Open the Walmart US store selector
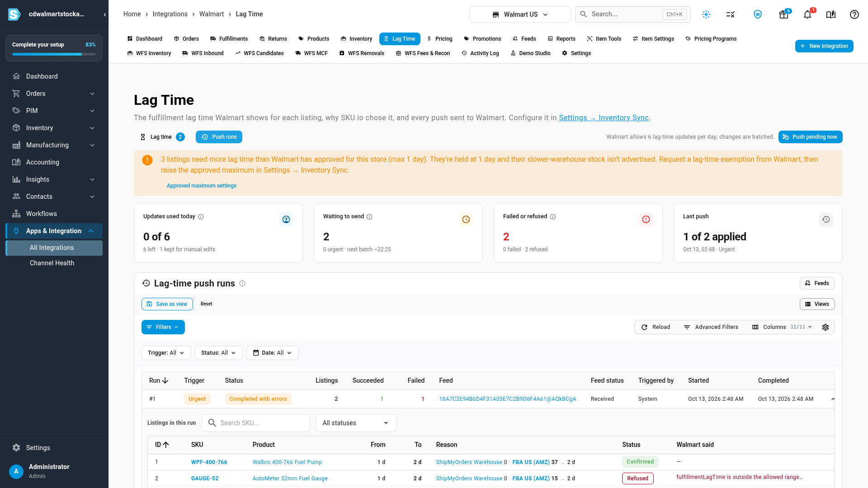Viewport: 868px width, 488px height. (x=520, y=14)
